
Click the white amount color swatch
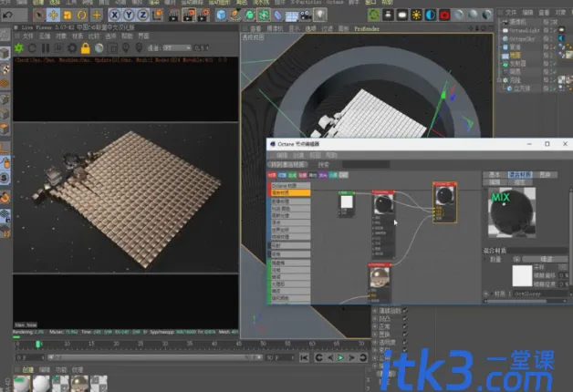tap(522, 276)
